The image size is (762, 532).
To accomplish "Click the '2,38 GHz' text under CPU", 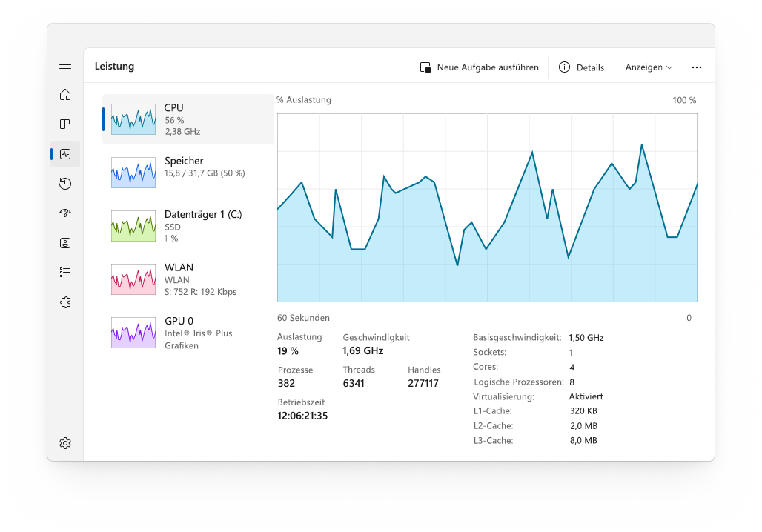I will point(183,131).
